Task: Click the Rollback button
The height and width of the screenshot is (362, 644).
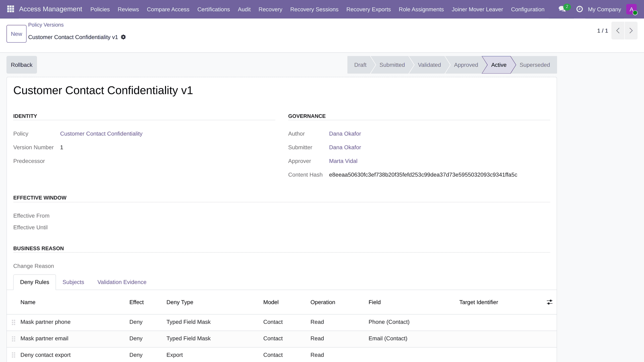Action: click(x=21, y=65)
